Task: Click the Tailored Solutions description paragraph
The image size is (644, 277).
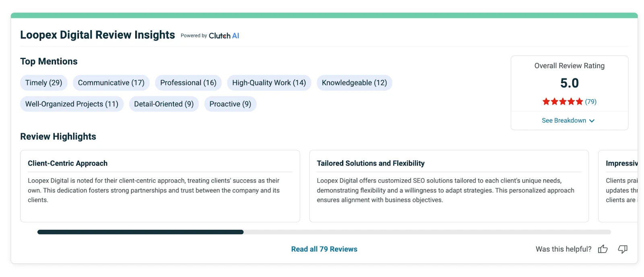Action: (x=446, y=191)
